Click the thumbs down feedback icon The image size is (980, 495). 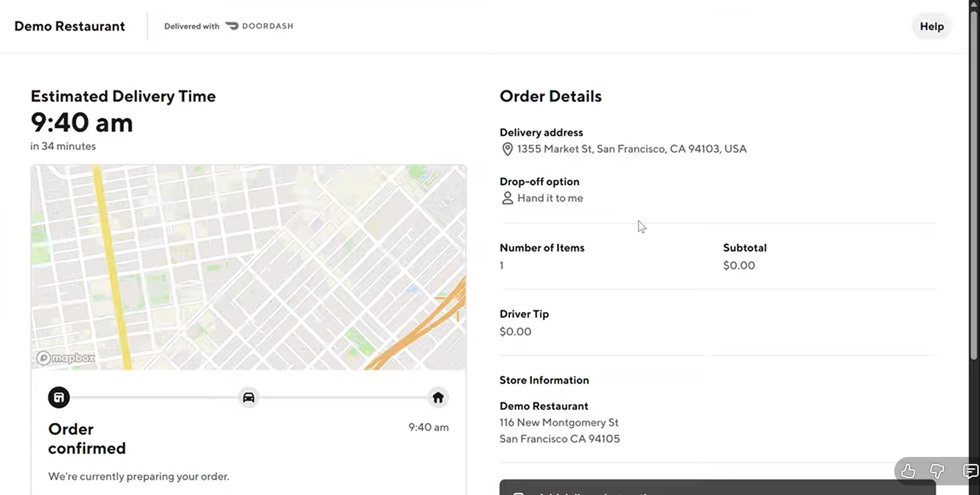click(x=937, y=471)
